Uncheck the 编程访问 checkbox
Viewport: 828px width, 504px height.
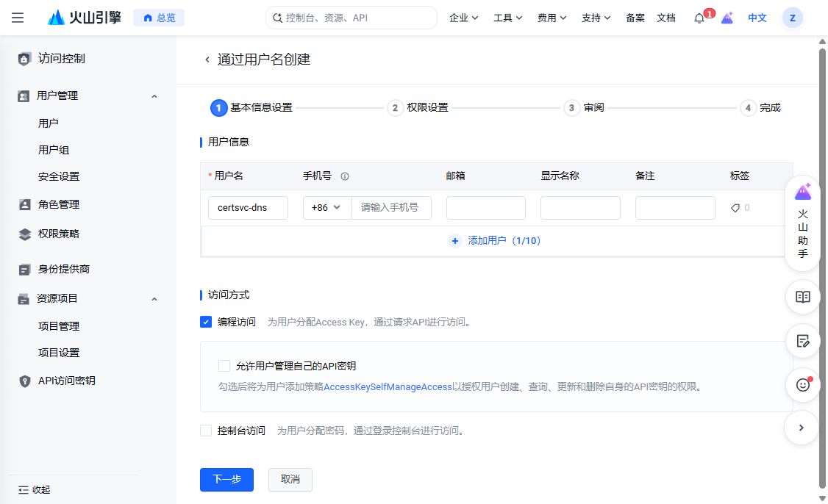(206, 322)
